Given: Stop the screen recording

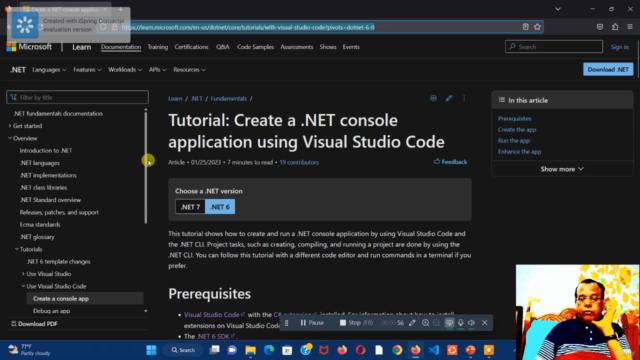Looking at the screenshot, I should [x=356, y=323].
